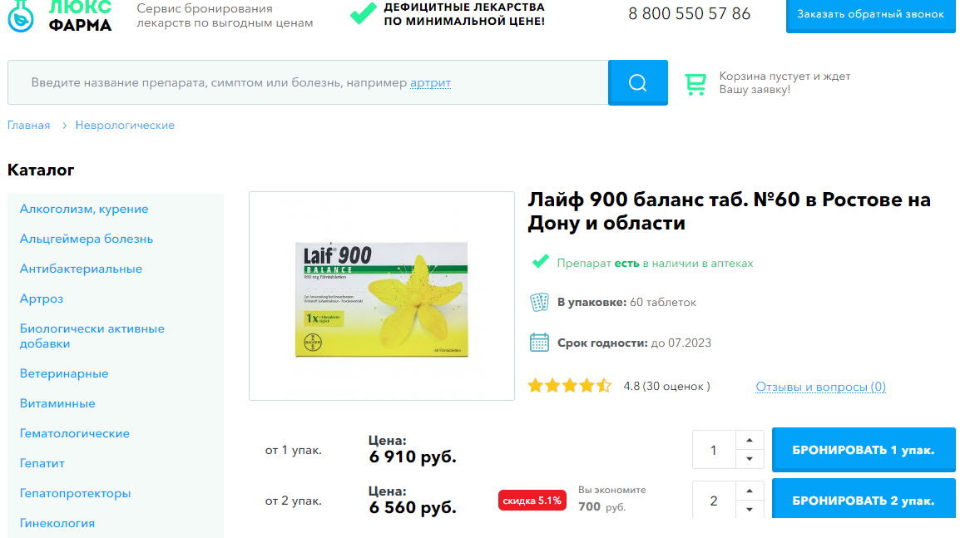Image resolution: width=980 pixels, height=538 pixels.
Task: Click Бронировать 1 упак. button
Action: 864,450
